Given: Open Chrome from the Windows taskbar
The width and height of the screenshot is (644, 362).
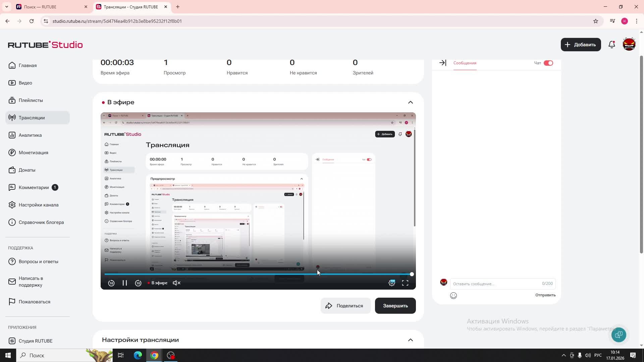Looking at the screenshot, I should point(154,355).
